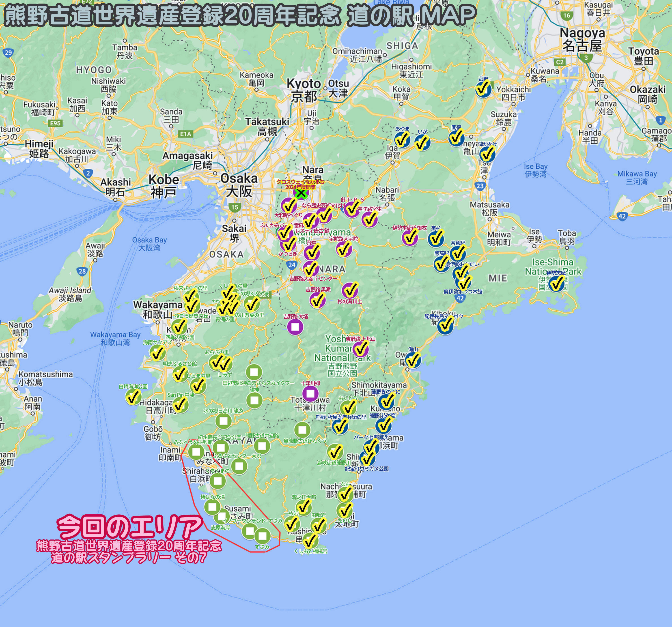Click the しらまの里 checked marker
This screenshot has width=672, height=627.
198,386
